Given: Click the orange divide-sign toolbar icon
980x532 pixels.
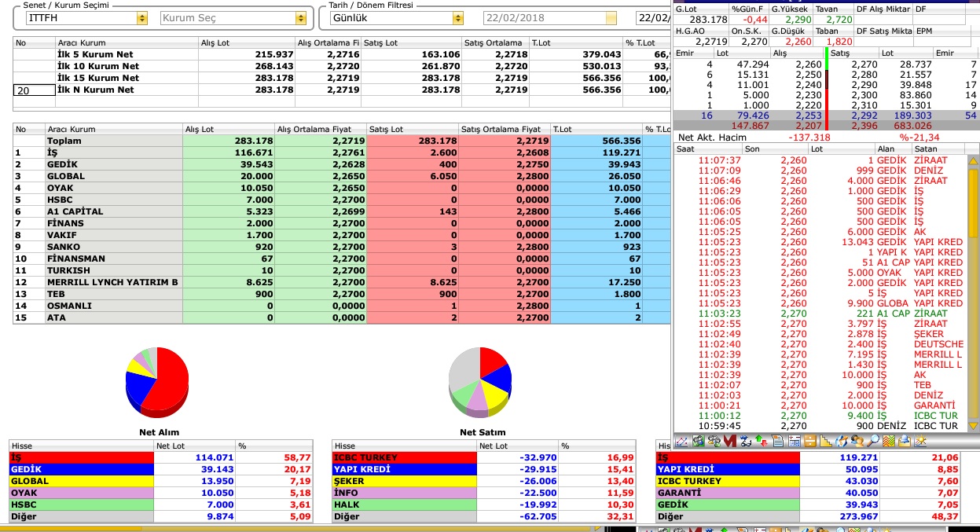Looking at the screenshot, I should tap(810, 442).
